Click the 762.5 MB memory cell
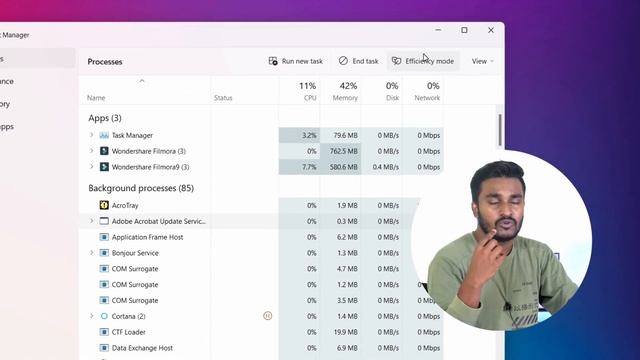 tap(340, 151)
